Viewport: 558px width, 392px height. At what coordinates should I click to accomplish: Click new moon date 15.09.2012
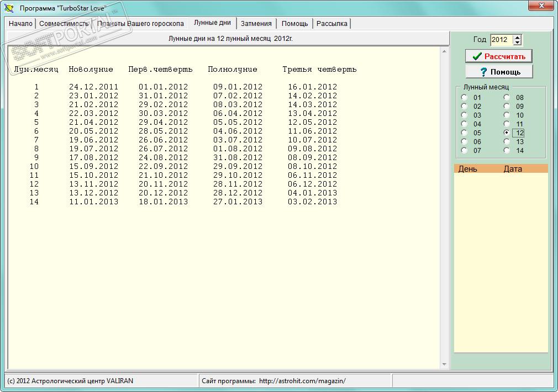pyautogui.click(x=93, y=167)
